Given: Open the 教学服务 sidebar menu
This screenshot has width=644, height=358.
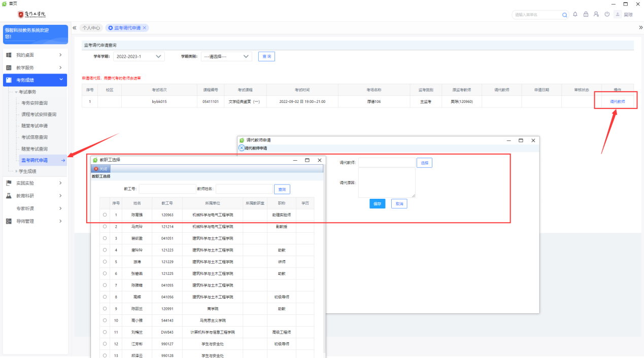Looking at the screenshot, I should (x=35, y=67).
